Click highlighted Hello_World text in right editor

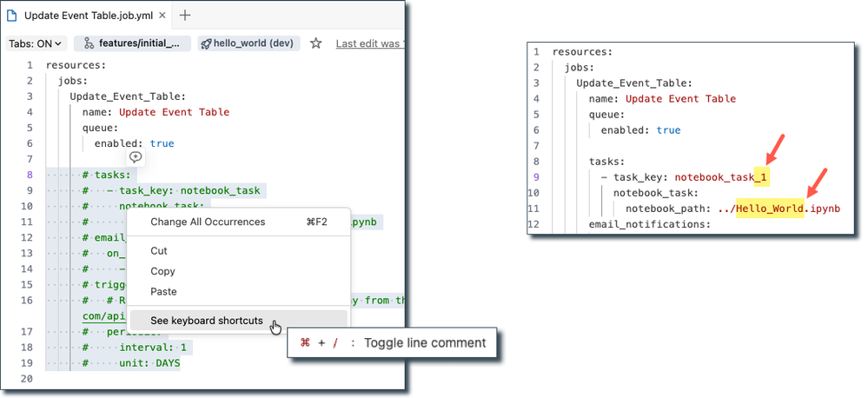pyautogui.click(x=769, y=209)
